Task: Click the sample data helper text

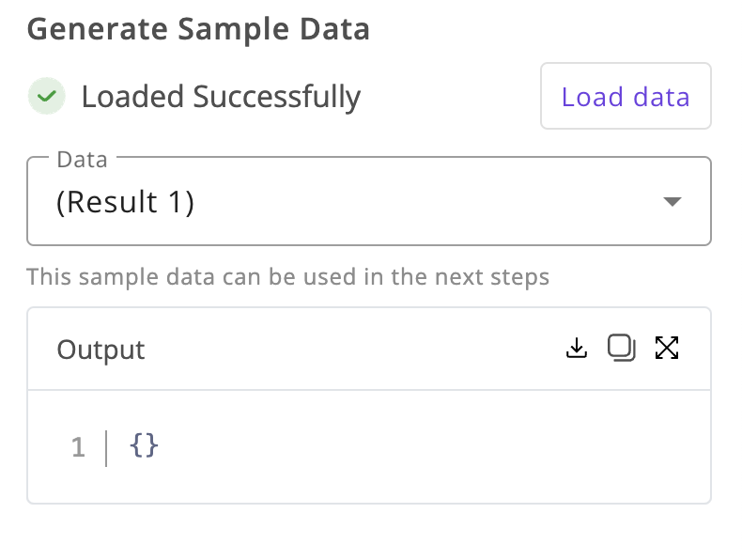Action: (x=287, y=277)
